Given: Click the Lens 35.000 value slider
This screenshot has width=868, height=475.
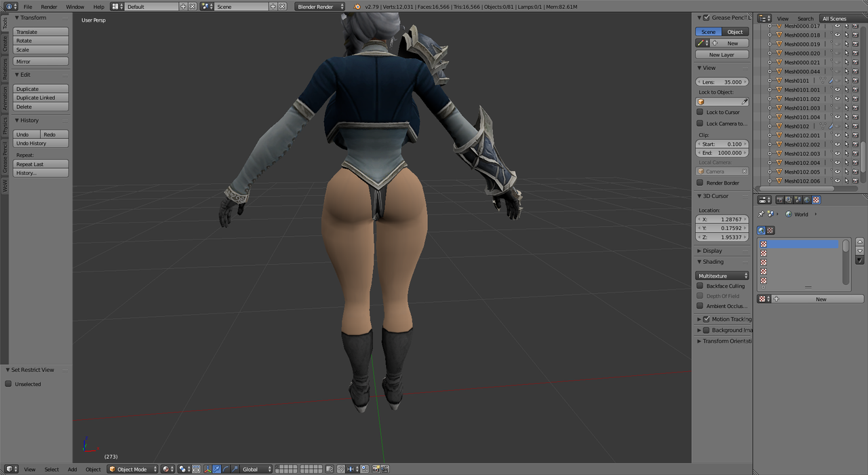Looking at the screenshot, I should pyautogui.click(x=722, y=82).
